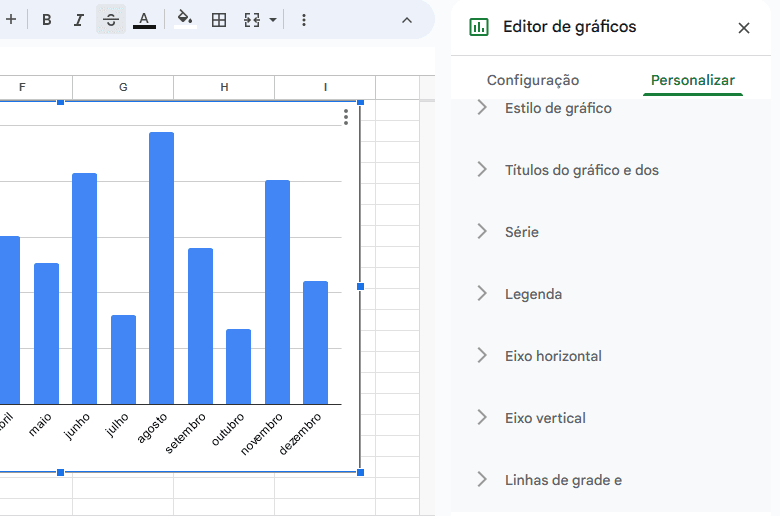Screen dimensions: 780x516
Task: Open the text color picker
Action: coord(144,20)
